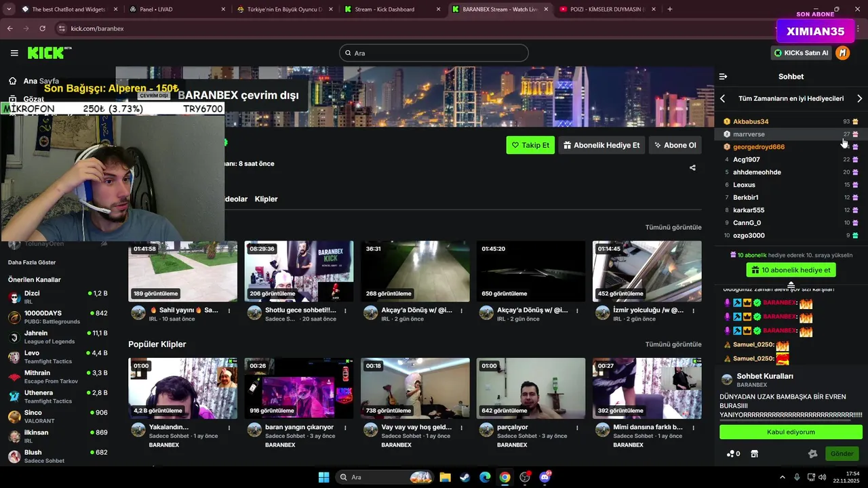This screenshot has width=868, height=488.
Task: Open Discord from the taskbar
Action: (x=545, y=477)
